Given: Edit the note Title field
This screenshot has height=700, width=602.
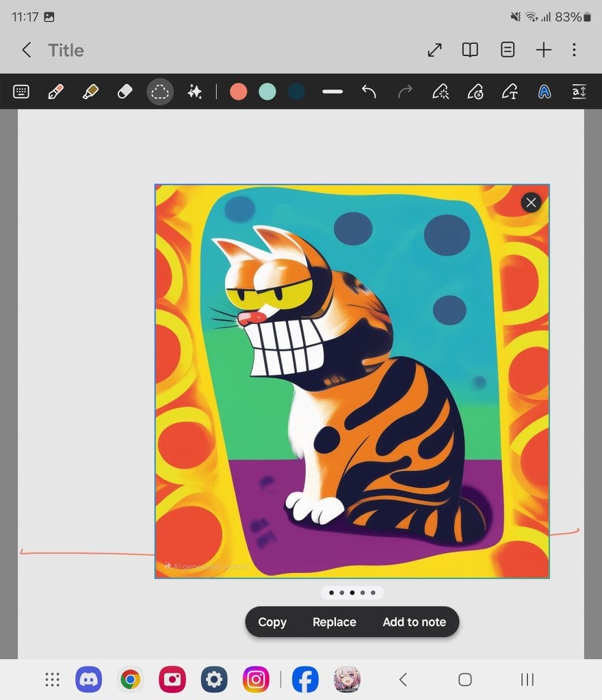Looking at the screenshot, I should click(66, 50).
